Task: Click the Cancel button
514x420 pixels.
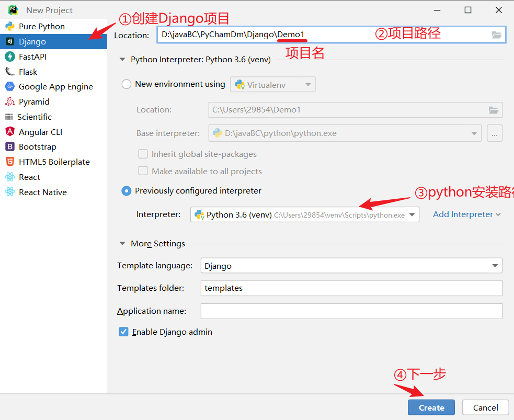Action: (485, 407)
